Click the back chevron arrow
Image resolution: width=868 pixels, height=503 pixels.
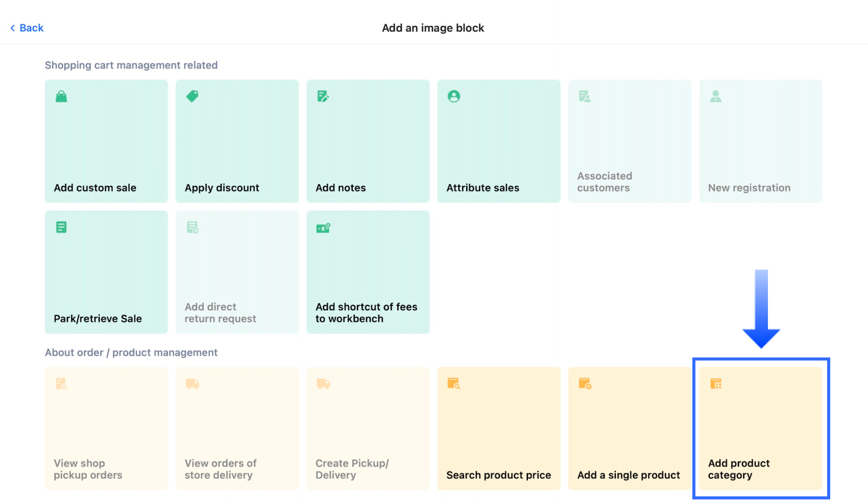click(13, 28)
